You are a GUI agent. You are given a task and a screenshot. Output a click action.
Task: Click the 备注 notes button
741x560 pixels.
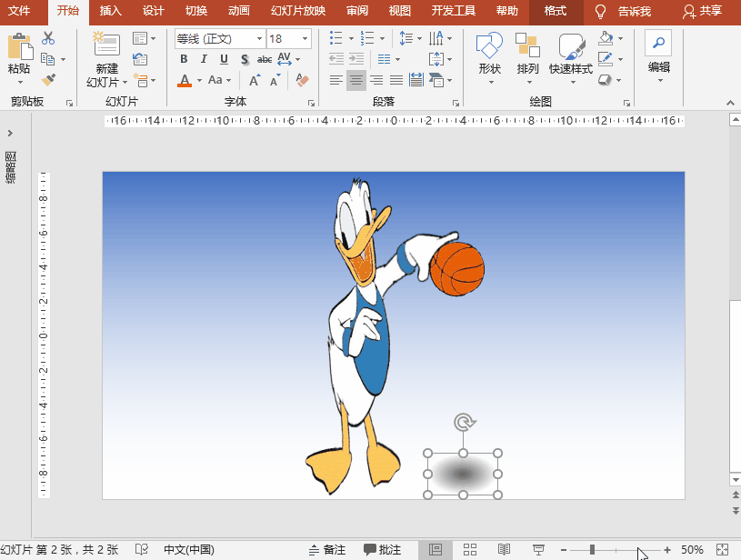click(327, 550)
